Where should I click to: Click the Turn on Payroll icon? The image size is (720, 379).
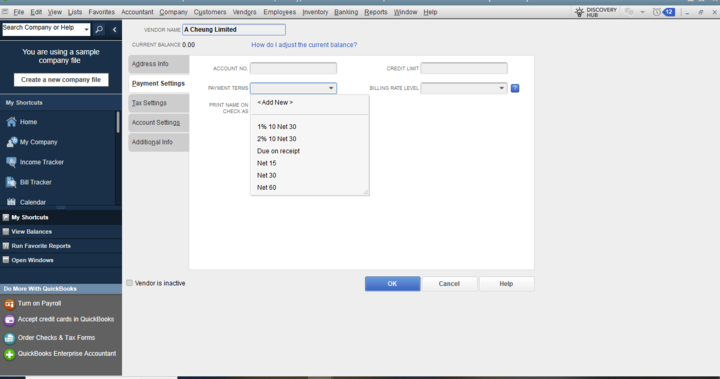9,304
